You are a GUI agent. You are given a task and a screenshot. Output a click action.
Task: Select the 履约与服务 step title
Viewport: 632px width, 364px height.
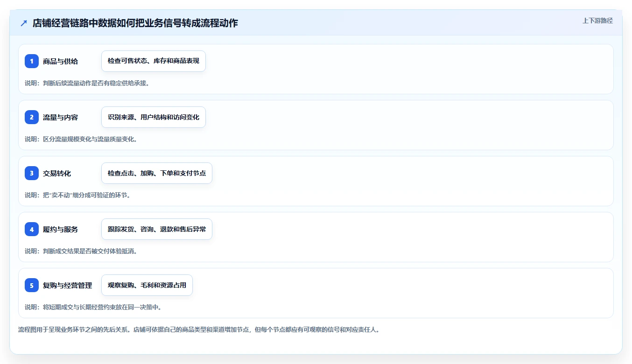click(60, 229)
